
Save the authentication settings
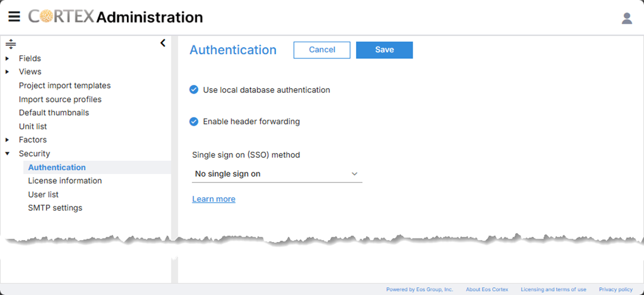(x=385, y=49)
